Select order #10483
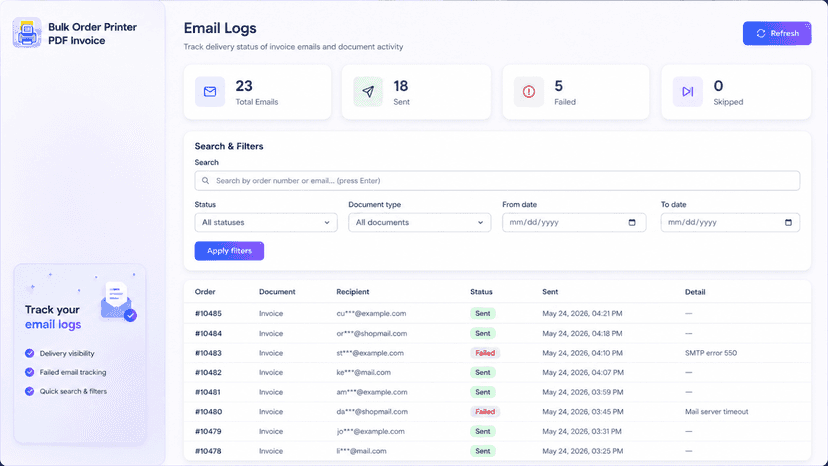This screenshot has width=828, height=466. pos(208,353)
